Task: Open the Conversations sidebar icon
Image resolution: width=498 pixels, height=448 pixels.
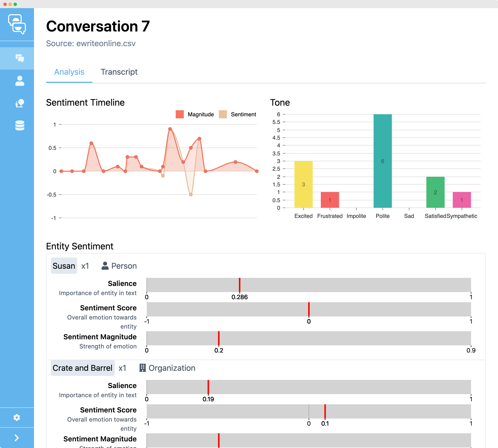Action: click(x=20, y=58)
